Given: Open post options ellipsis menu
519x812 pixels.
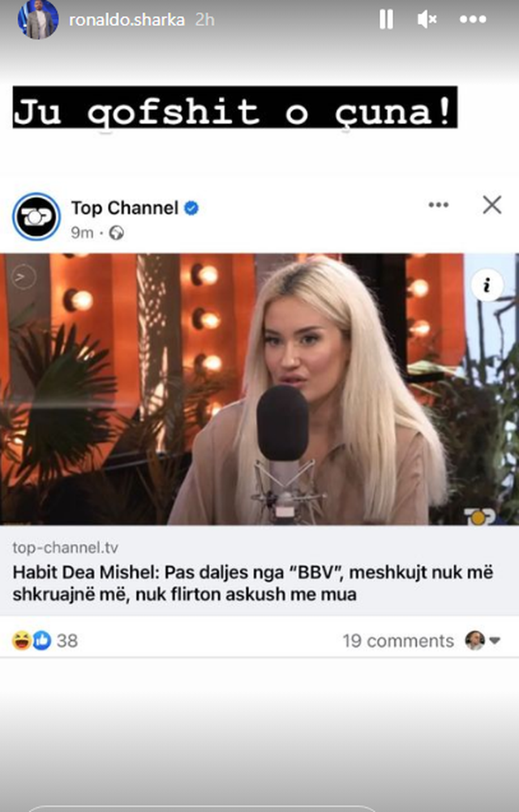Looking at the screenshot, I should [x=438, y=205].
